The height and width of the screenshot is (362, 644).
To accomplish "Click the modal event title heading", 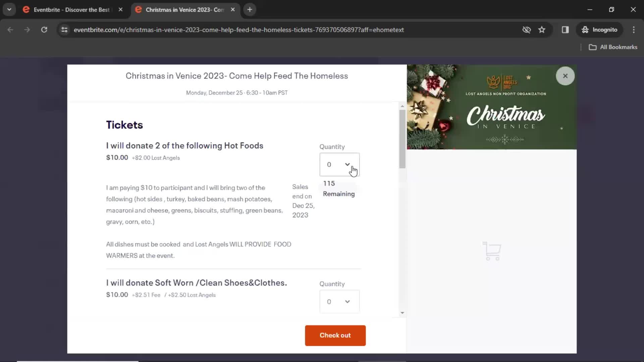I will point(237,76).
